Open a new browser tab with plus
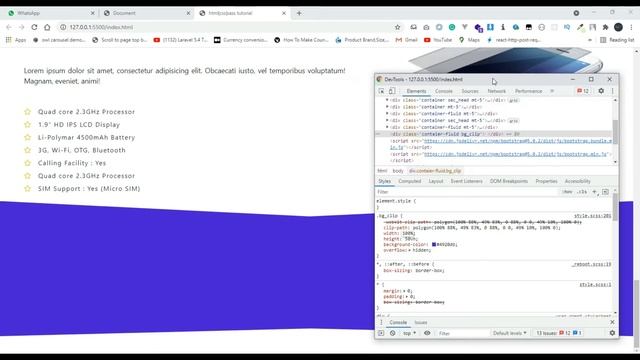The width and height of the screenshot is (640, 360). pyautogui.click(x=299, y=13)
